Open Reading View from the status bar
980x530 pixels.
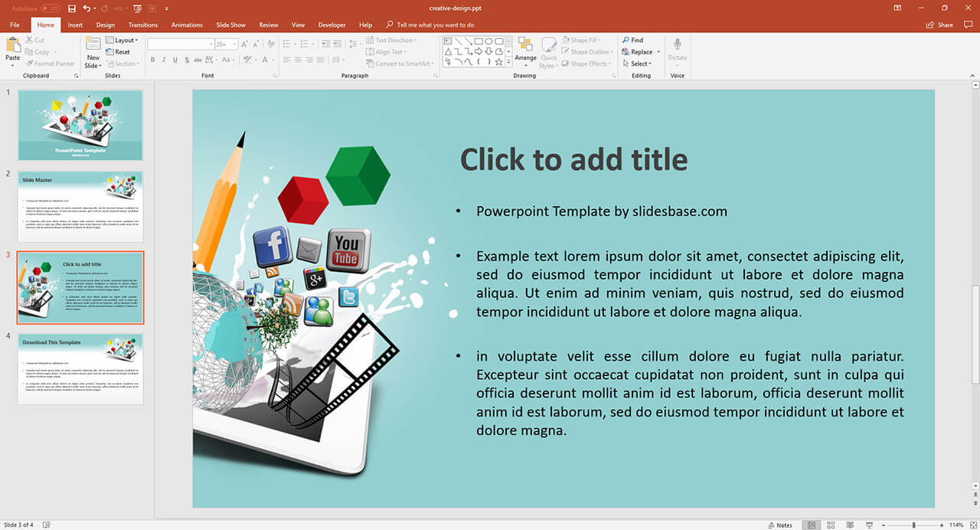click(x=848, y=525)
